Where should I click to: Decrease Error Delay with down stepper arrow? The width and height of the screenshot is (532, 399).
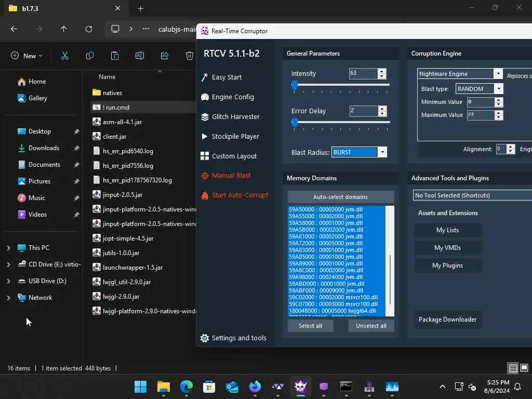[382, 114]
